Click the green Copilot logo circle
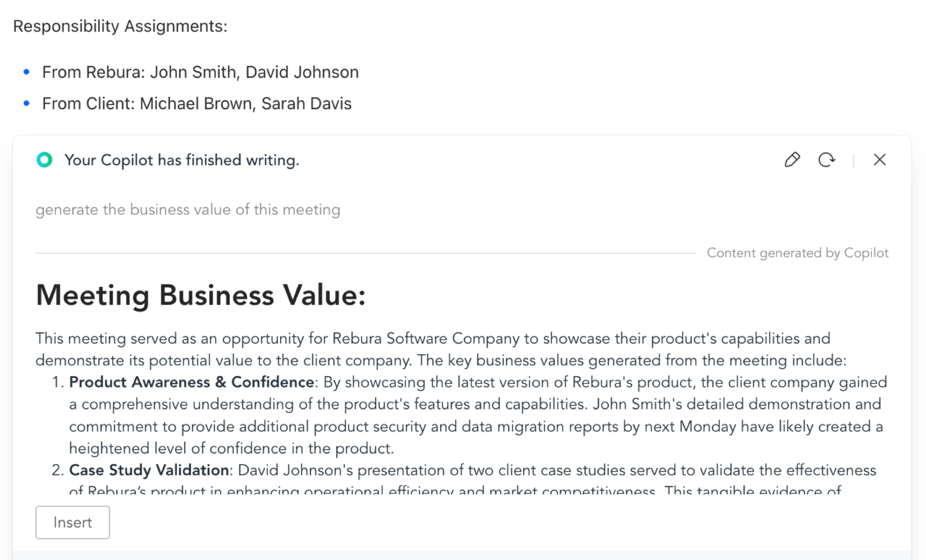This screenshot has height=560, width=926. click(x=44, y=160)
